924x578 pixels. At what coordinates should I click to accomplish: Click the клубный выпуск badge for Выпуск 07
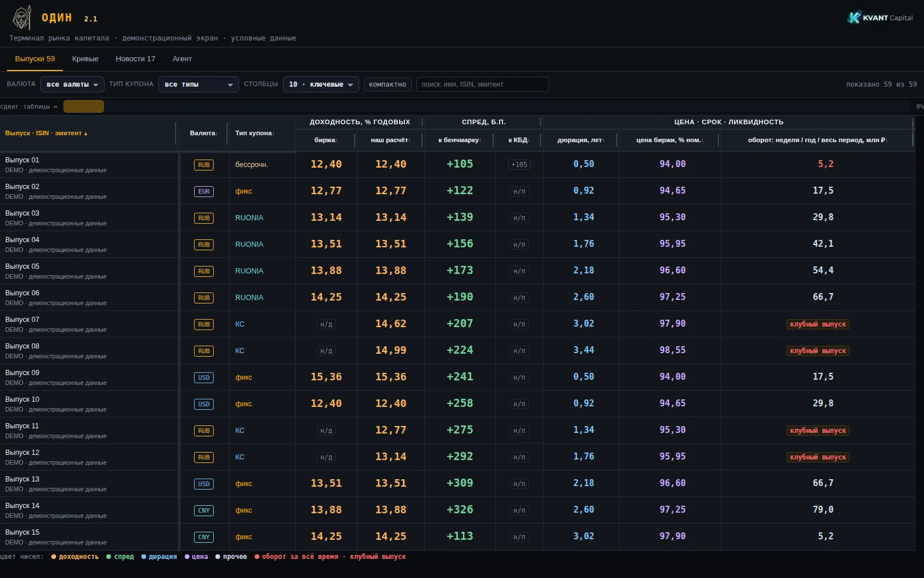(818, 324)
